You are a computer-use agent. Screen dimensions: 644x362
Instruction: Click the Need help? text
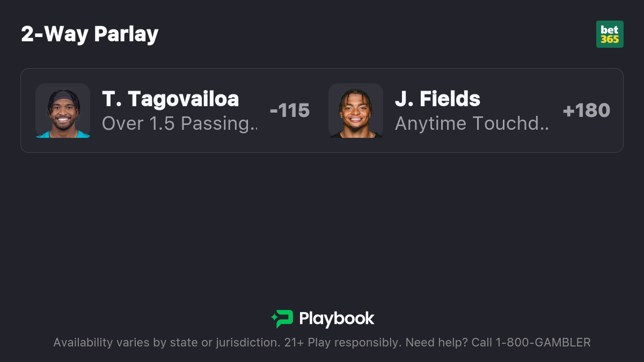pos(436,342)
